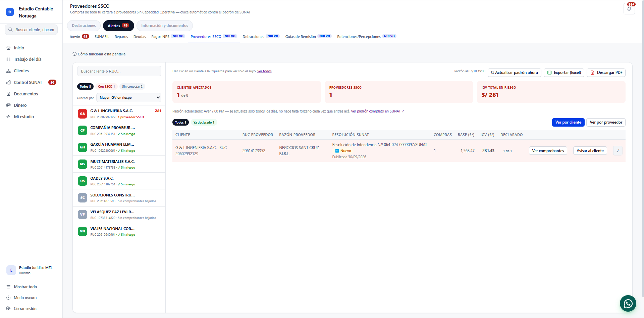This screenshot has width=644, height=318.
Task: Click the Mi estudio sparkle icon
Action: 8,117
